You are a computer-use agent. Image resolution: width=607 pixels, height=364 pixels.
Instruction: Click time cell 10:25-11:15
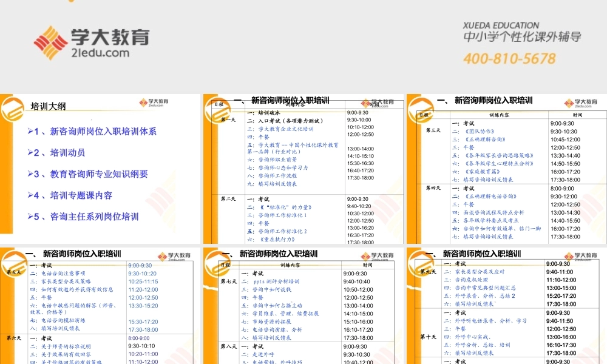(143, 281)
